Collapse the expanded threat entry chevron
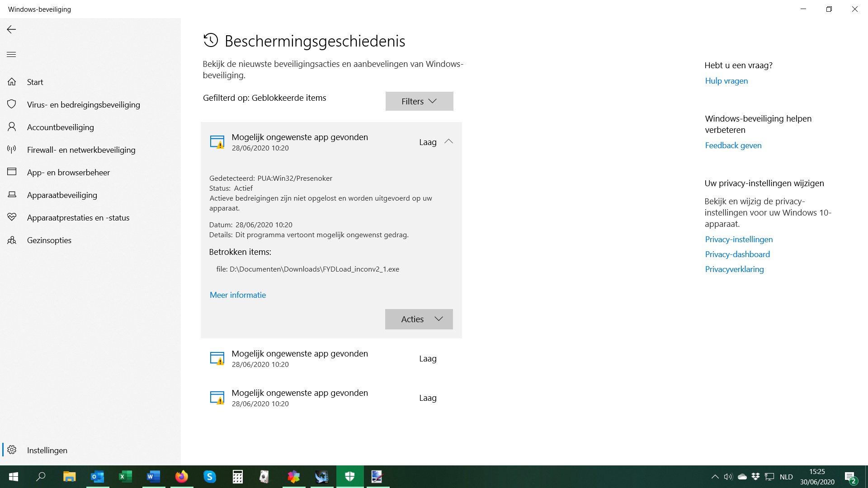This screenshot has width=868, height=488. [448, 141]
